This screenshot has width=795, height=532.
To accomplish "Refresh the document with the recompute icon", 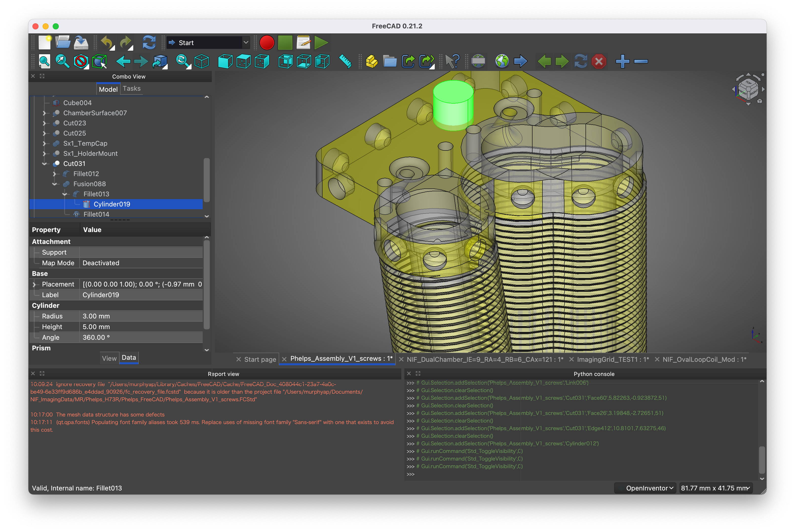I will (149, 43).
